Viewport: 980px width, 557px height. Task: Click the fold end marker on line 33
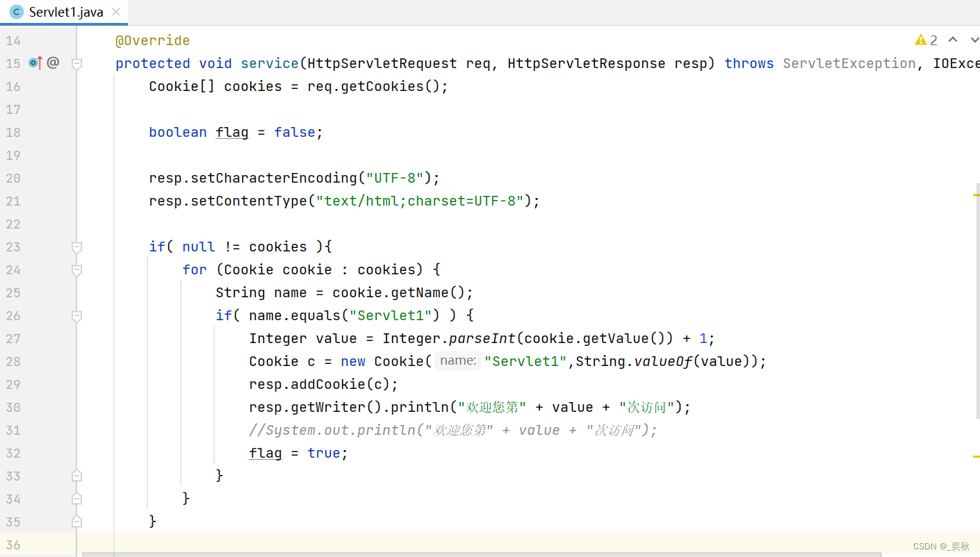tap(77, 476)
